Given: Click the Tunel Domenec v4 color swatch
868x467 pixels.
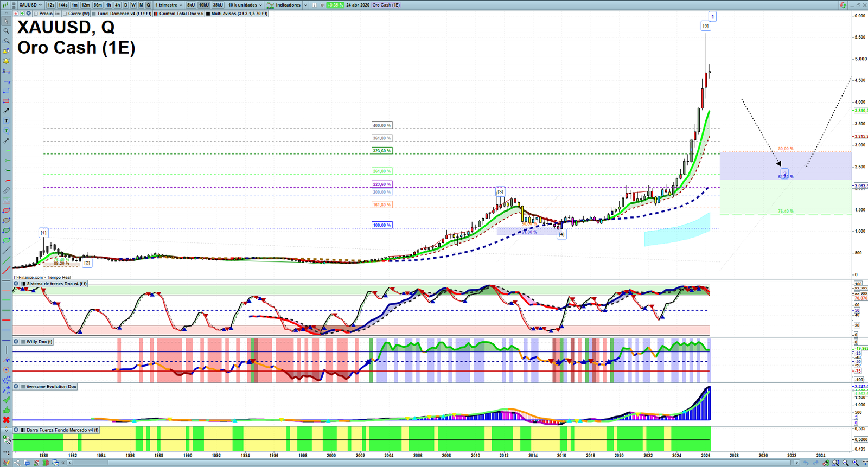Looking at the screenshot, I should pos(94,14).
